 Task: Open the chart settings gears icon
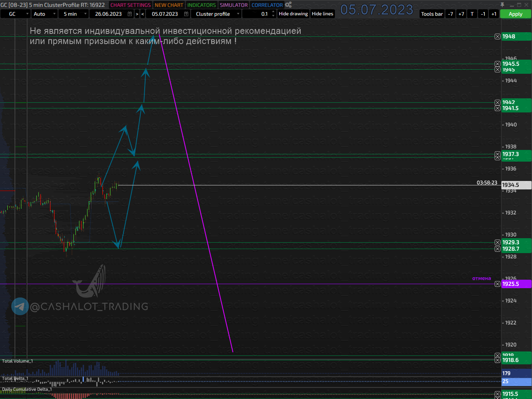pos(288,5)
